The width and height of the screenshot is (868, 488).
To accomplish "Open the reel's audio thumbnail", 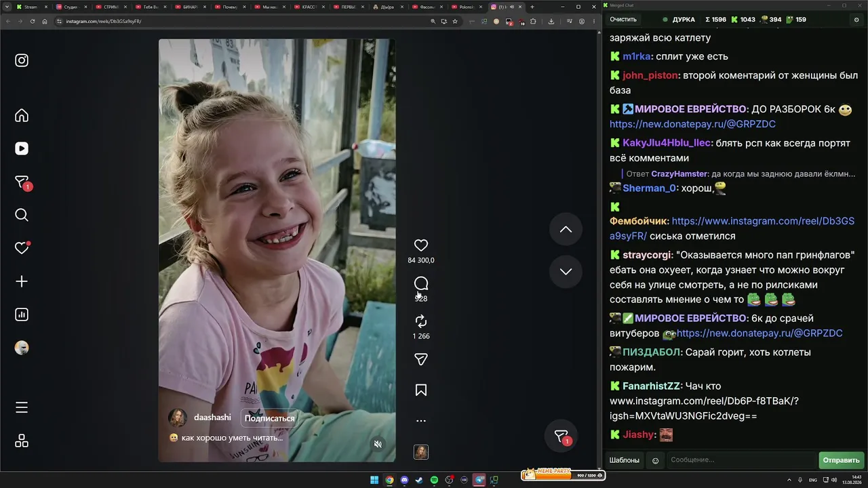I will tap(421, 452).
